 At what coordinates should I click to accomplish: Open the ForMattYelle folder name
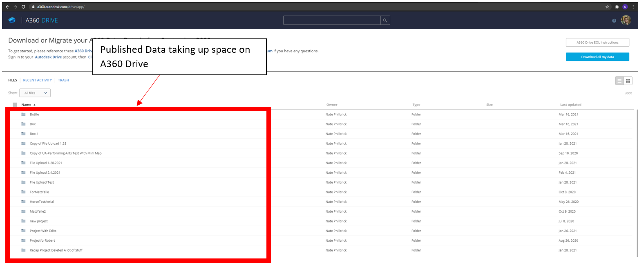tap(39, 192)
